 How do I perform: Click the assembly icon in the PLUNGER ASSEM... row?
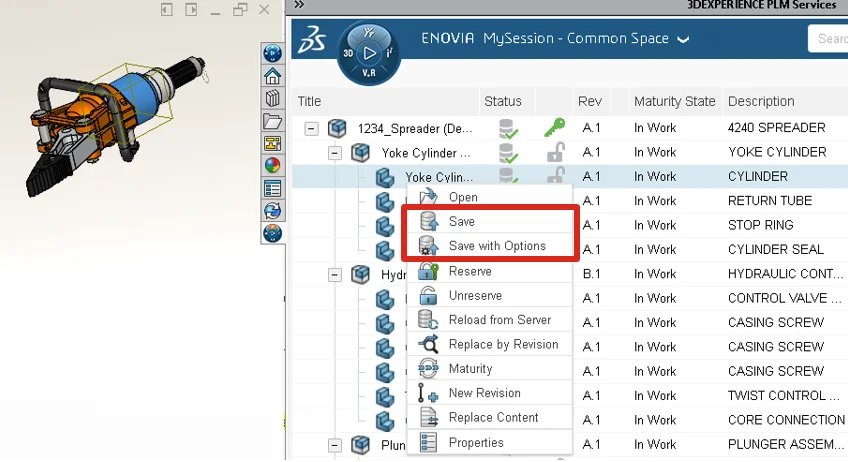(x=361, y=445)
